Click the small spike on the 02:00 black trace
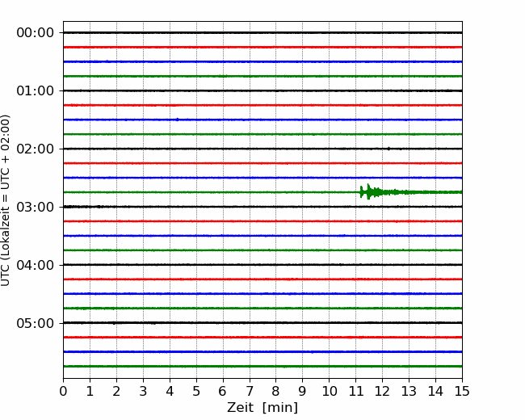Viewport: 525px width, 420px height. tap(388, 148)
